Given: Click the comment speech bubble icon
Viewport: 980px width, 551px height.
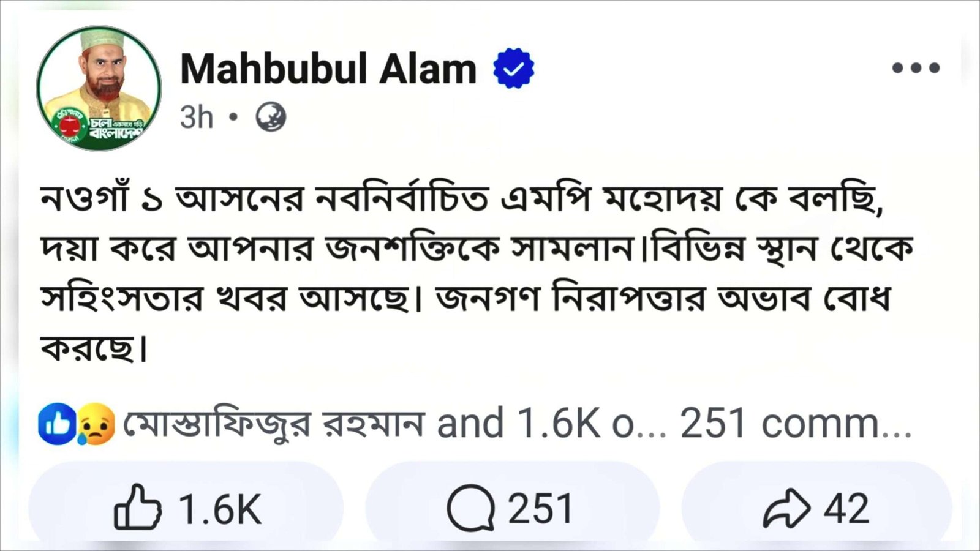Looking at the screenshot, I should pos(470,508).
